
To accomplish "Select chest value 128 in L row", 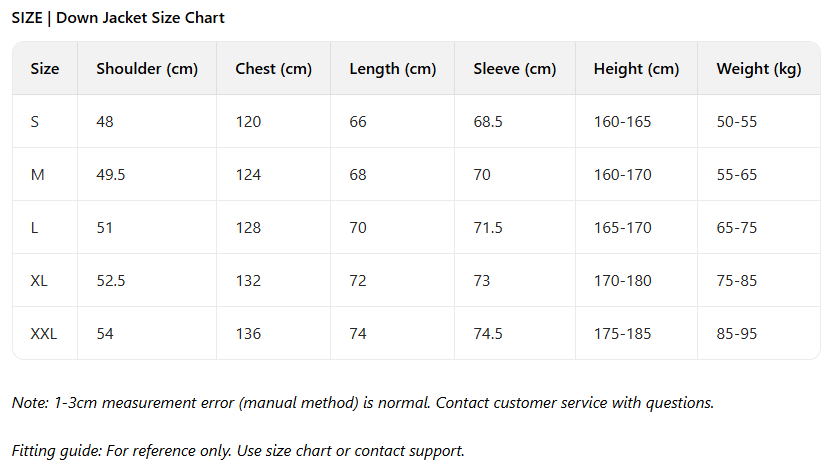I will pos(248,228).
